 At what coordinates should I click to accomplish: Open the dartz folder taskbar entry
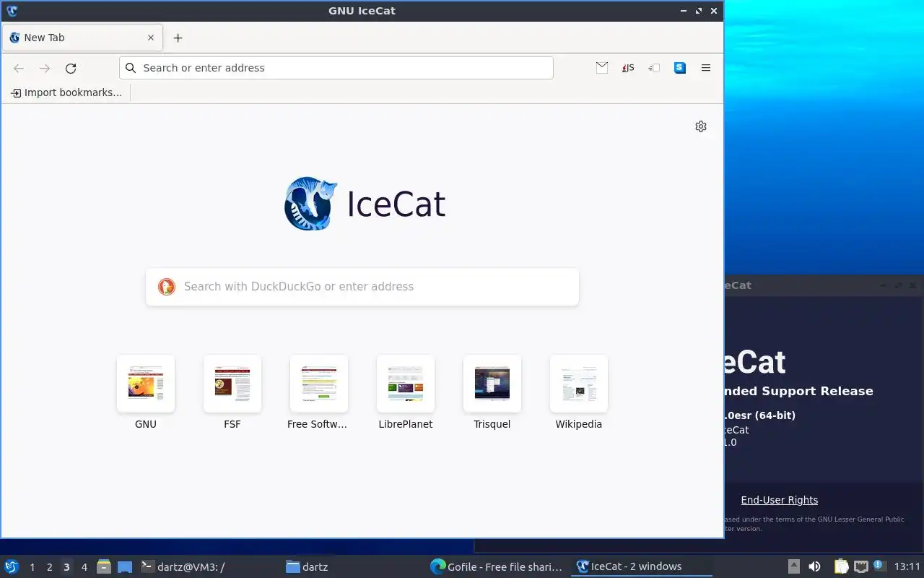[354, 567]
